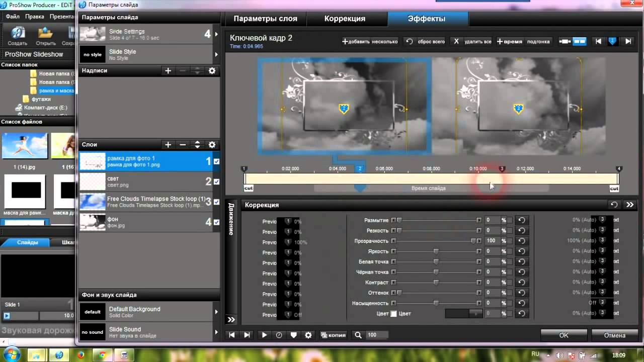Reset the Насыщенность saturation value
Image resolution: width=644 pixels, height=362 pixels.
click(x=522, y=303)
